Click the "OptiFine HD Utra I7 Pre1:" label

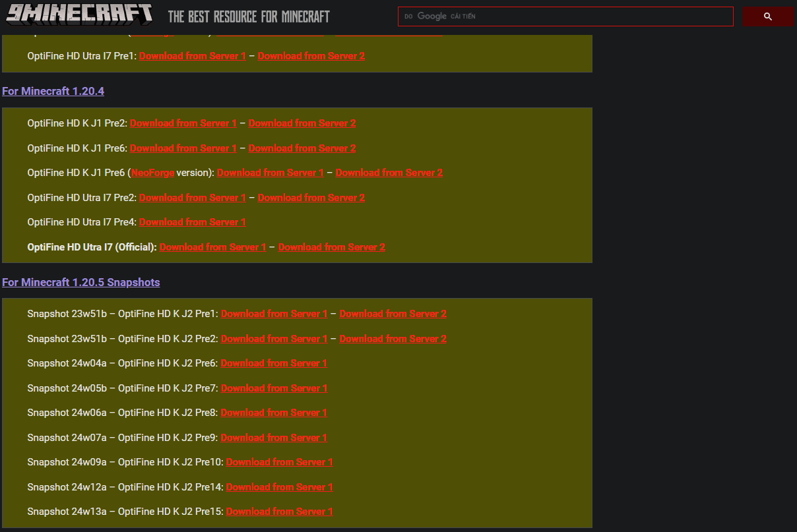coord(82,56)
